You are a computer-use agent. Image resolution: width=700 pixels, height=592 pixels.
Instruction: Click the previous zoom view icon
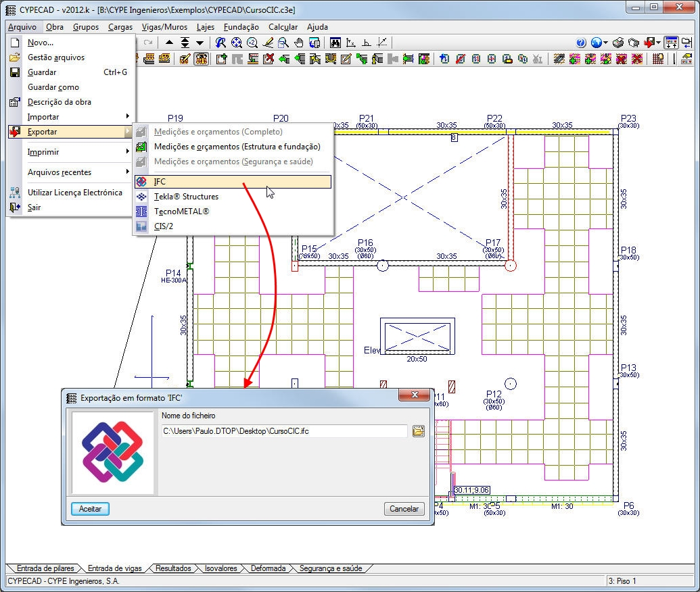pyautogui.click(x=220, y=43)
